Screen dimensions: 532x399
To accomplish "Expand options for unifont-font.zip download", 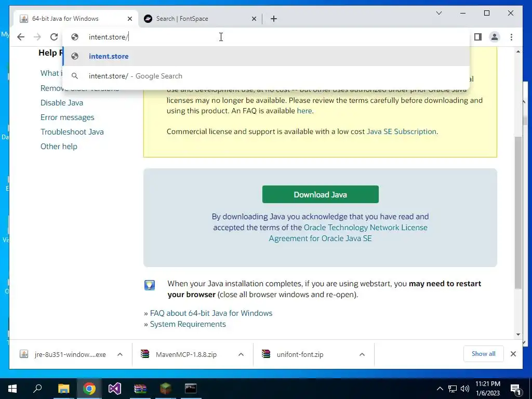I will [x=362, y=354].
